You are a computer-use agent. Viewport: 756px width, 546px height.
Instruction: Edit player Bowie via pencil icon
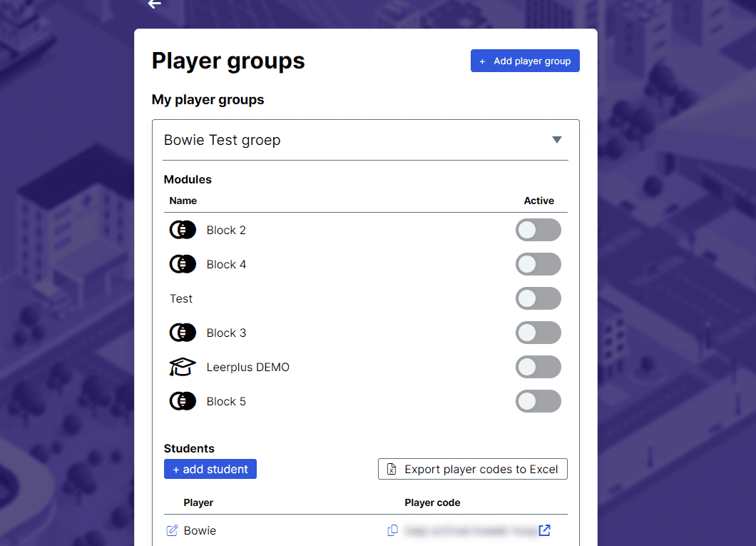(172, 530)
